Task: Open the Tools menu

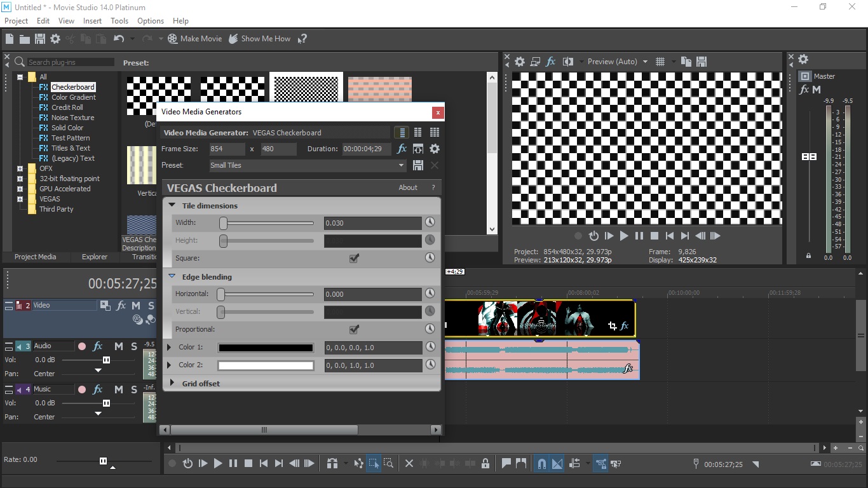Action: coord(119,21)
